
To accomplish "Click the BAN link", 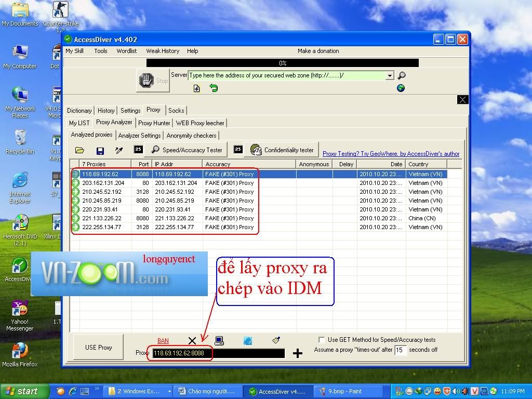I will tap(163, 341).
